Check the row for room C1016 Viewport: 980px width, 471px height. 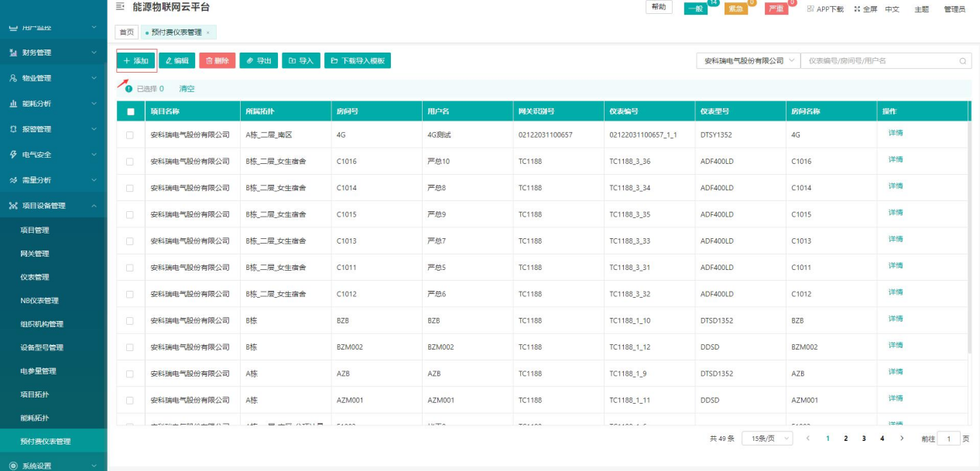(x=130, y=162)
